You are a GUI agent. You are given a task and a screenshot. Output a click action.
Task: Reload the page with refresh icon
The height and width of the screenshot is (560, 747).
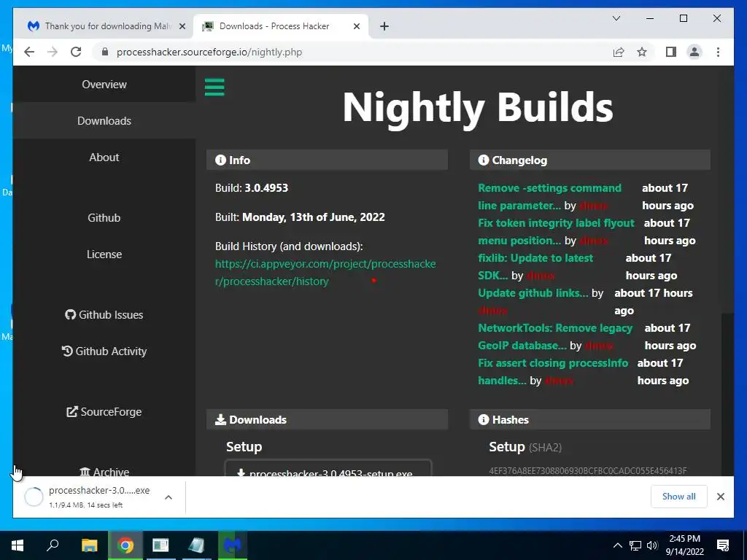click(x=76, y=52)
